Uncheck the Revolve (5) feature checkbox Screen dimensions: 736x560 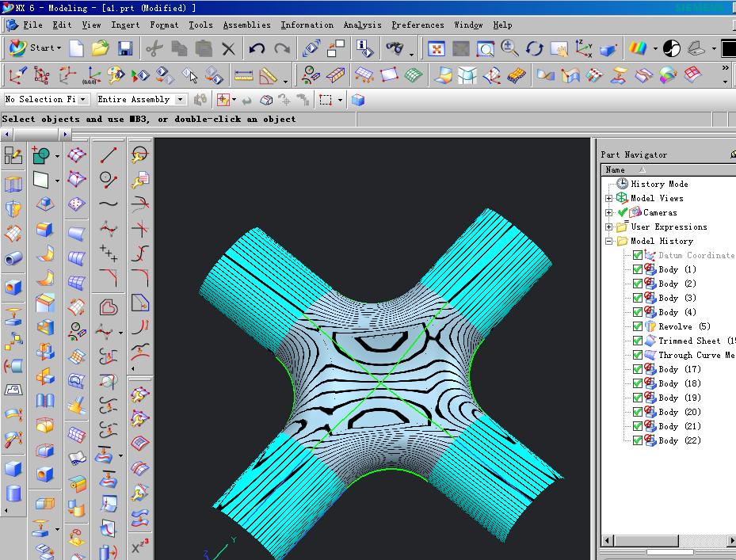(x=638, y=326)
